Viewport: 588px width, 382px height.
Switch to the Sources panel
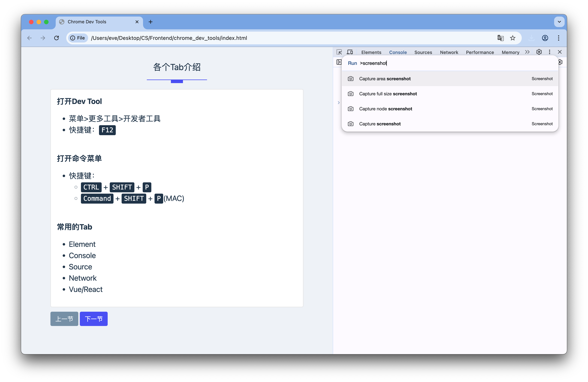point(423,52)
